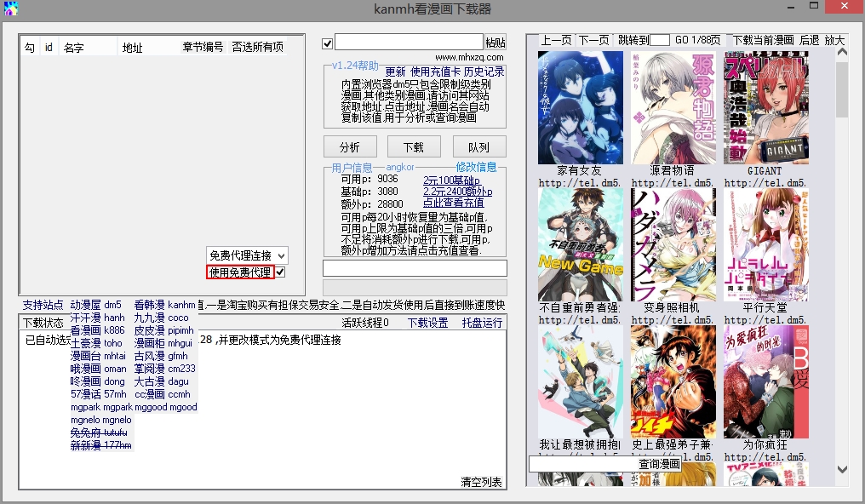Click the 支持站点 label
This screenshot has height=504, width=865.
click(43, 305)
